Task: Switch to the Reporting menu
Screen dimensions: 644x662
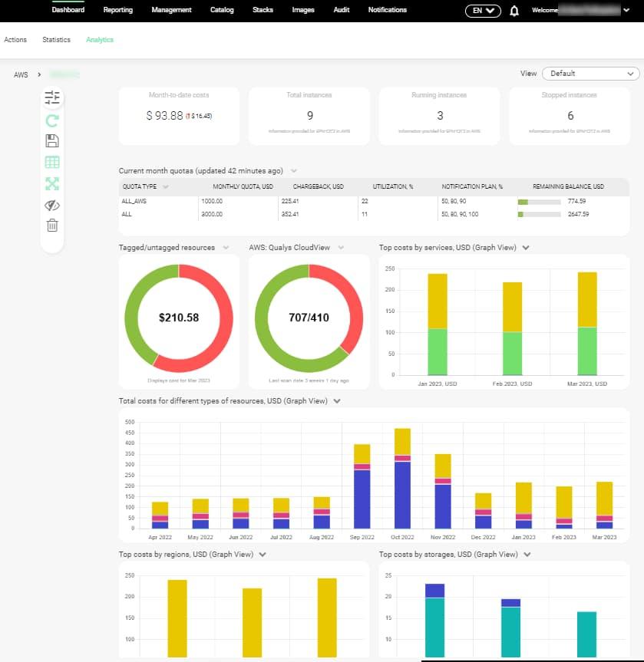Action: (x=117, y=10)
